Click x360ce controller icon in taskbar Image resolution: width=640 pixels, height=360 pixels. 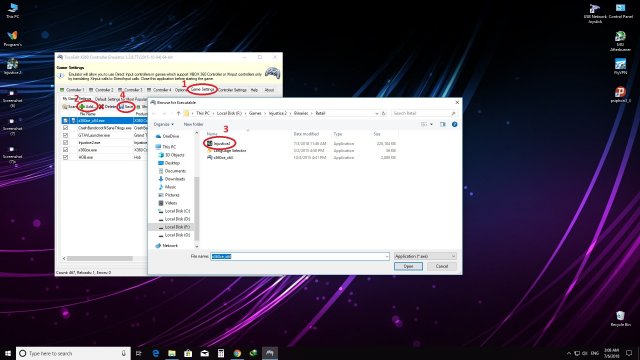point(270,353)
